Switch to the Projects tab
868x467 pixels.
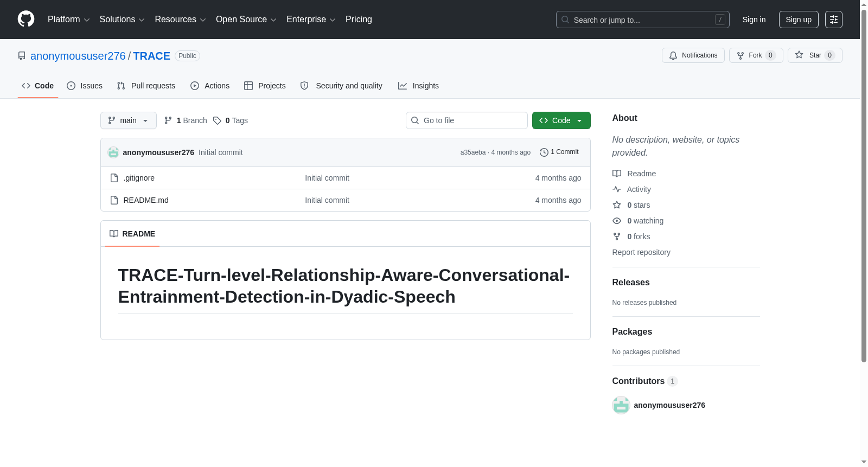click(265, 86)
